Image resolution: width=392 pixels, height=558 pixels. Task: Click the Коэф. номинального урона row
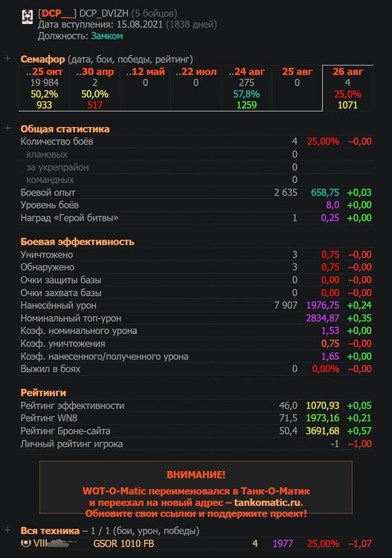coord(196,330)
